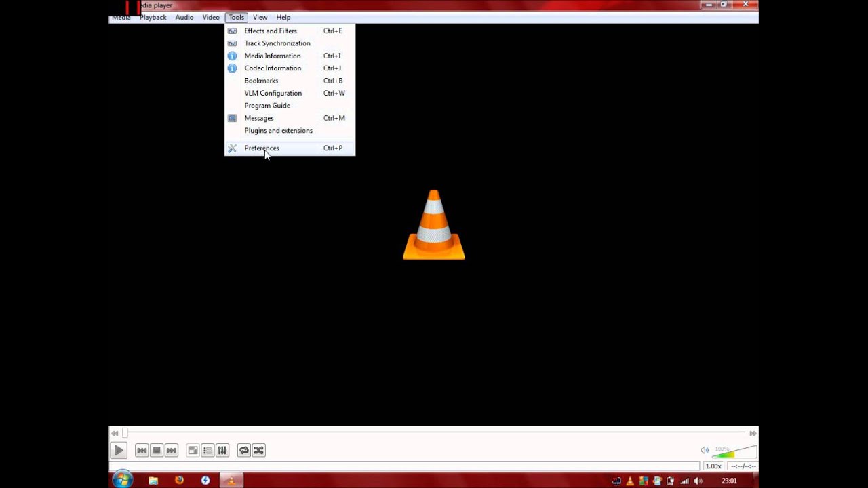Launch Firefox from the taskbar

tap(179, 481)
